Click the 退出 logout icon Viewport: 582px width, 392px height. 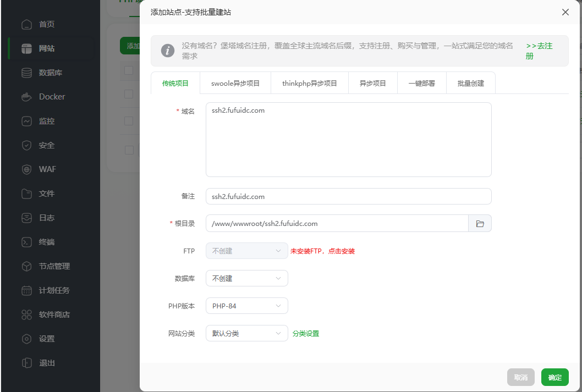coord(27,363)
